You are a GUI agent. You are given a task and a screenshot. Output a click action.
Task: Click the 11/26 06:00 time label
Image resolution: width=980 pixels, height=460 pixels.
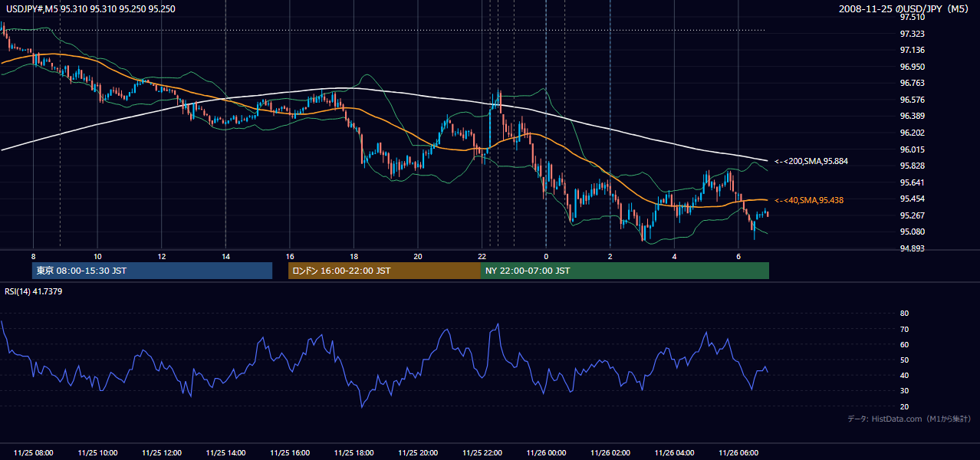pos(738,452)
